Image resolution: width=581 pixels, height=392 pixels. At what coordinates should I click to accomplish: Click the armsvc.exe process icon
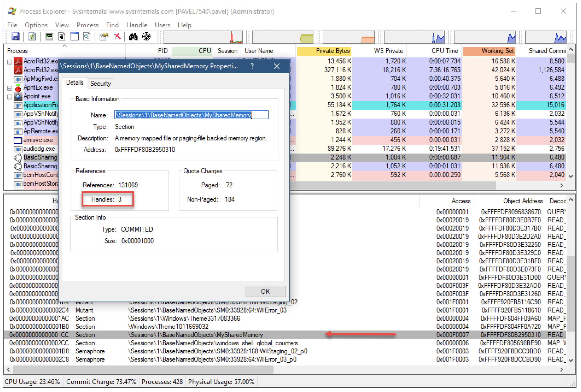[x=18, y=140]
